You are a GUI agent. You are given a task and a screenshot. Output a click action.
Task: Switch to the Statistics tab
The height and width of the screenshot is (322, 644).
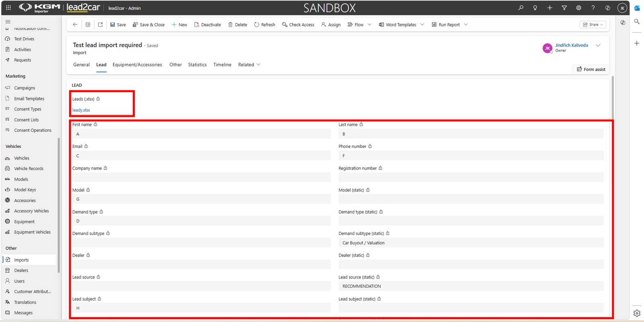(x=197, y=64)
